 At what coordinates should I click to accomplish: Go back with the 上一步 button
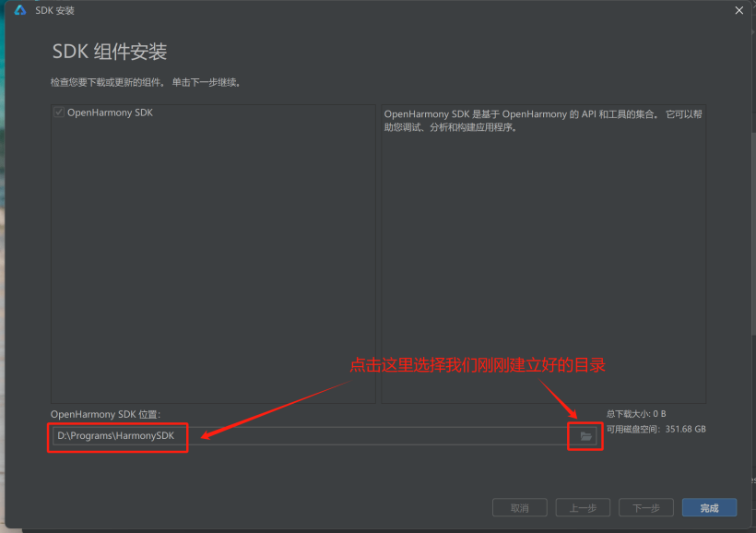pyautogui.click(x=583, y=508)
